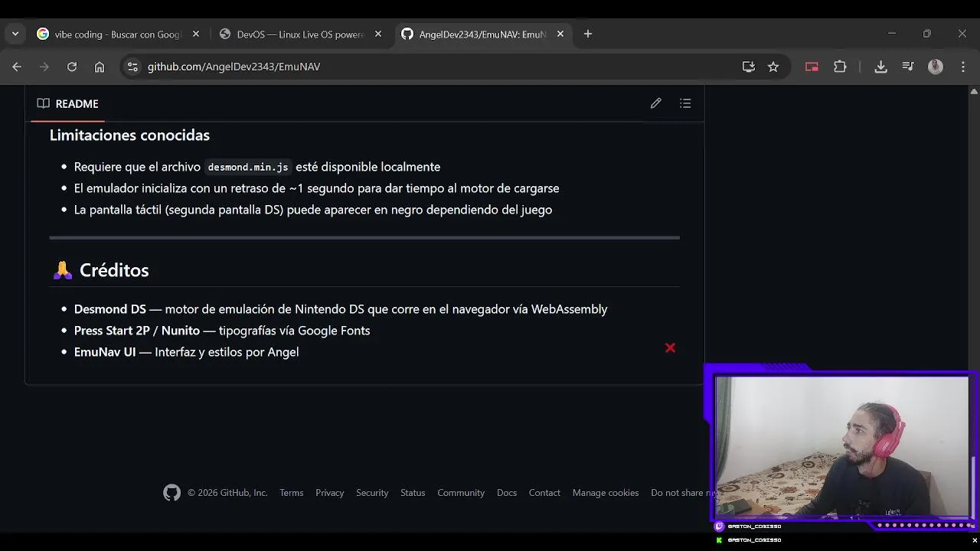Close the vibe coding tab
This screenshot has height=551, width=980.
tap(196, 34)
